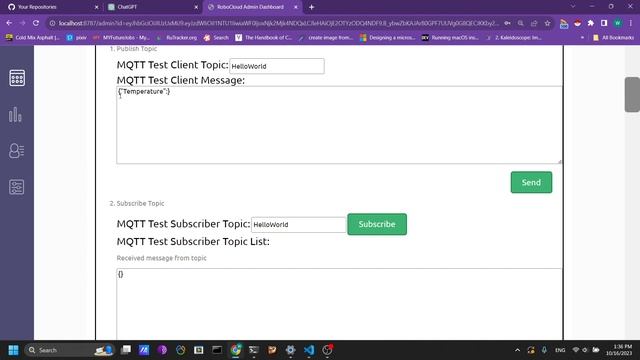
Task: Show hidden system tray icons
Action: point(517,350)
